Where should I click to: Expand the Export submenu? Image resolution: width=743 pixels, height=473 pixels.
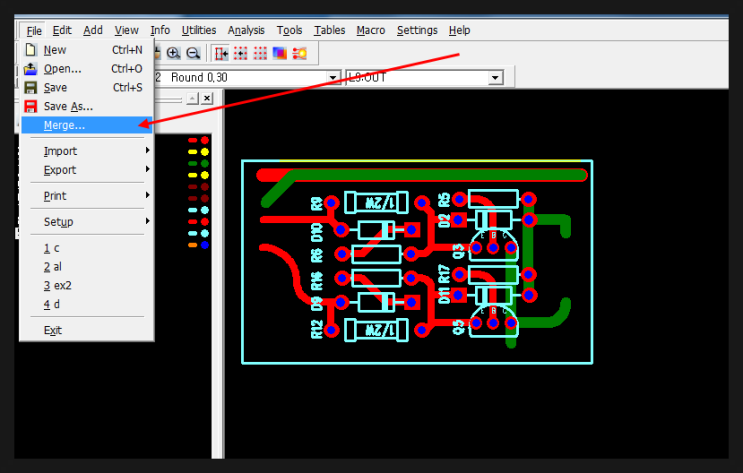point(60,170)
